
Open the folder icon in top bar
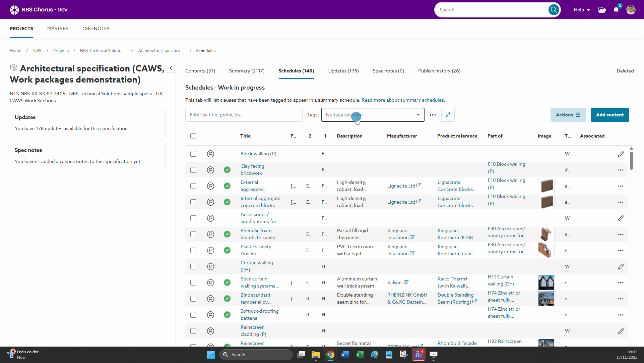602,10
